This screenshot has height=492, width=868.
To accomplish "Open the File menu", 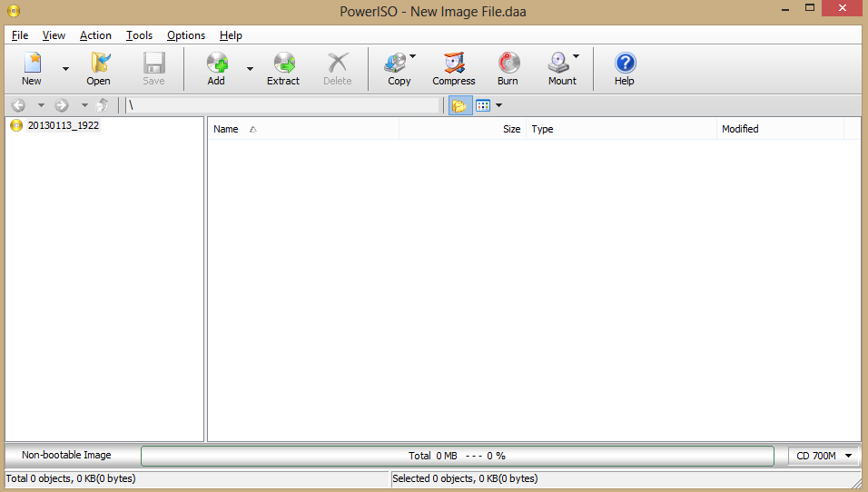I will pos(20,35).
